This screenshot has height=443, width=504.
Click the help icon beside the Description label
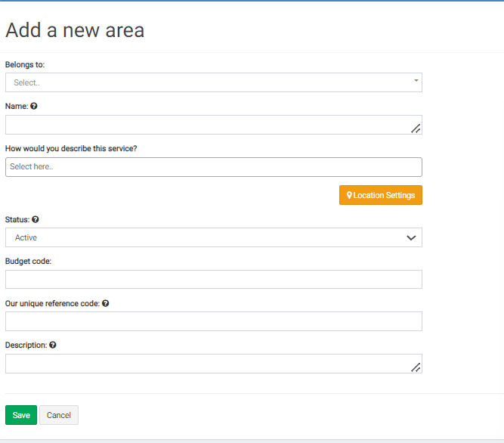tap(53, 345)
